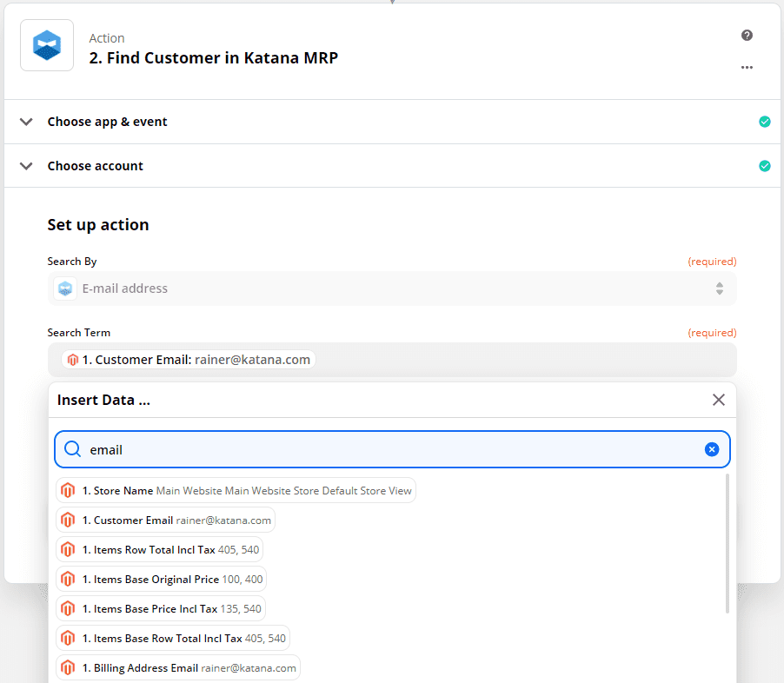Click the required label next to Search Term

pos(712,333)
